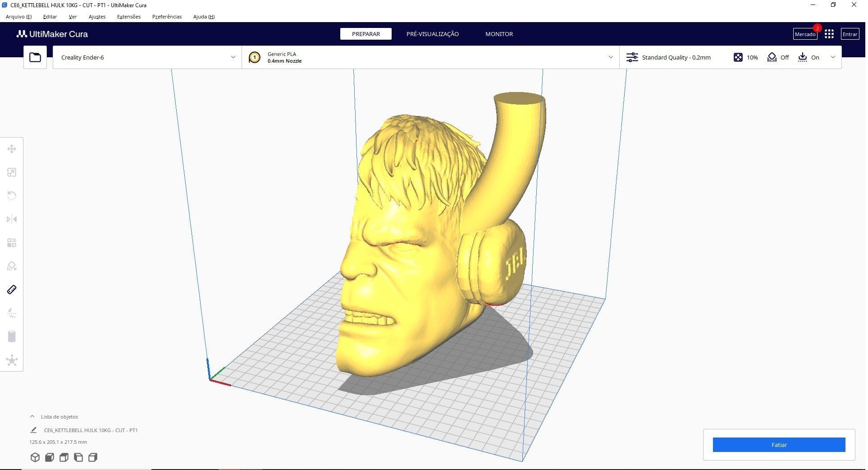Open the application switcher grid icon
868x470 pixels.
tap(829, 34)
